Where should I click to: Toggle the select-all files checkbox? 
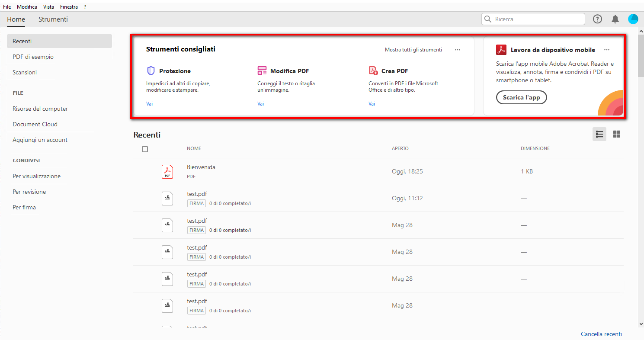pos(145,149)
